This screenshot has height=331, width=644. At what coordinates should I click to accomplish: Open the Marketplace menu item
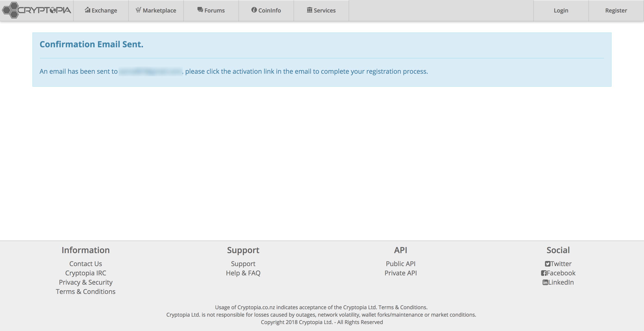click(x=156, y=10)
